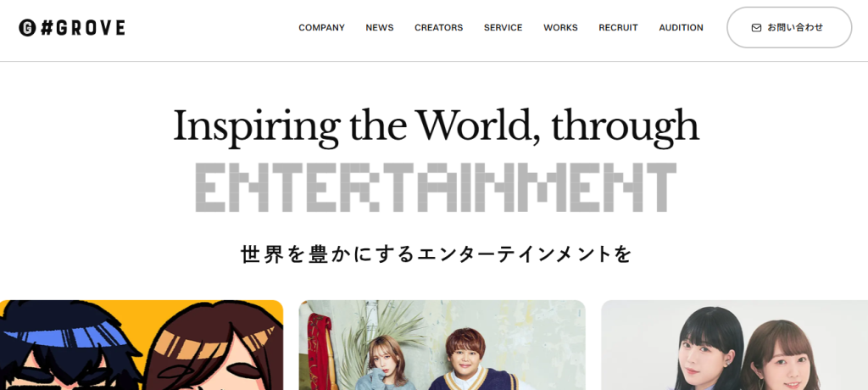Go to the NEWS page
The width and height of the screenshot is (868, 390).
click(380, 28)
